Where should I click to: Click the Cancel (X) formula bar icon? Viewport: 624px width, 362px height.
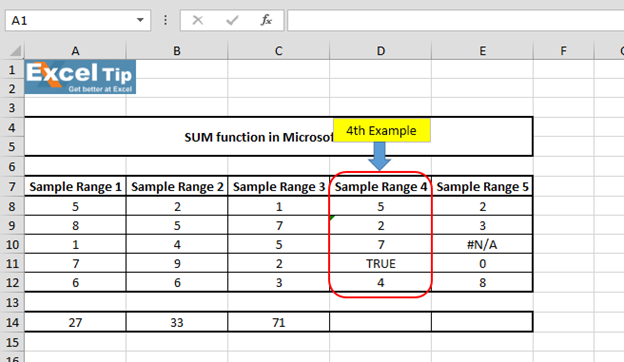[x=198, y=20]
